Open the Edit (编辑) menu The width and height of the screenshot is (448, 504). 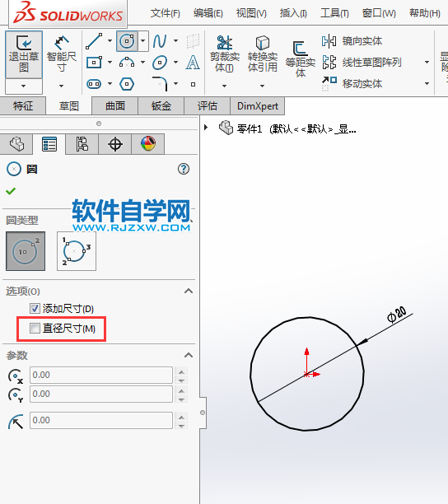208,13
